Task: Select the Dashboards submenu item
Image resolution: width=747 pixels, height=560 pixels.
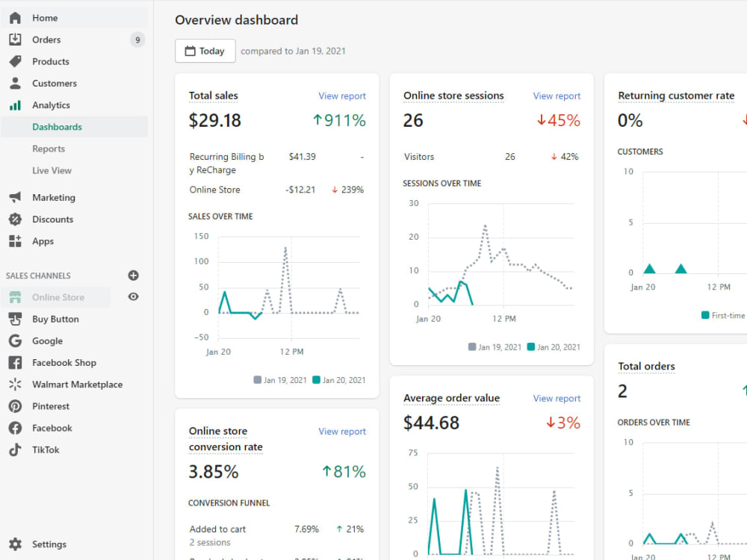Action: click(74, 127)
